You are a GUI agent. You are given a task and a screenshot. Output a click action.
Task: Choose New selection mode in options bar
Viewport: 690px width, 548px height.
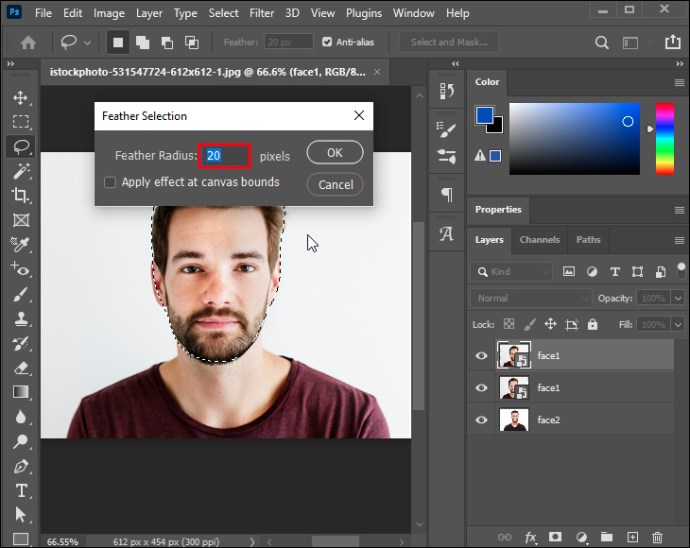118,42
